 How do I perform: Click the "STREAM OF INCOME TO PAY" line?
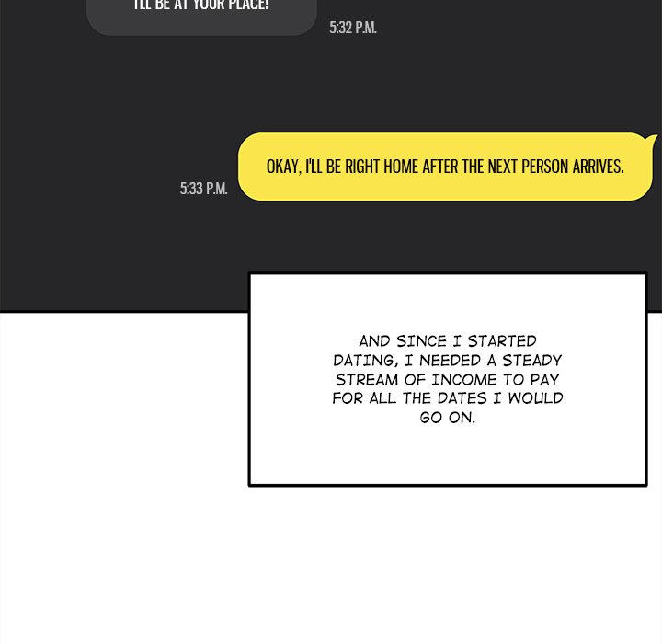pyautogui.click(x=448, y=379)
